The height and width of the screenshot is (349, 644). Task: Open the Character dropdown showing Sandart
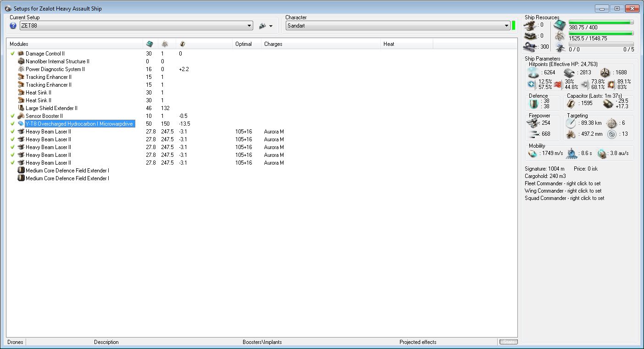(x=398, y=26)
